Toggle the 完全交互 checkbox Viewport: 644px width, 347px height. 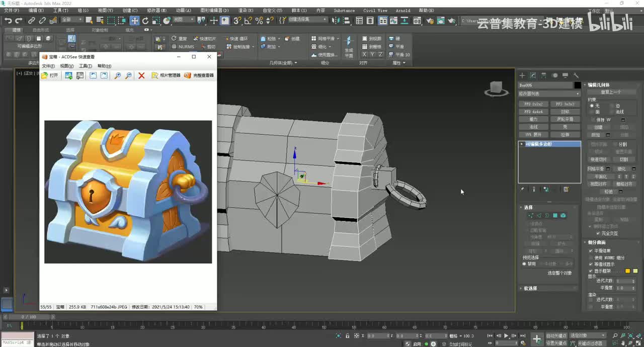(598, 233)
